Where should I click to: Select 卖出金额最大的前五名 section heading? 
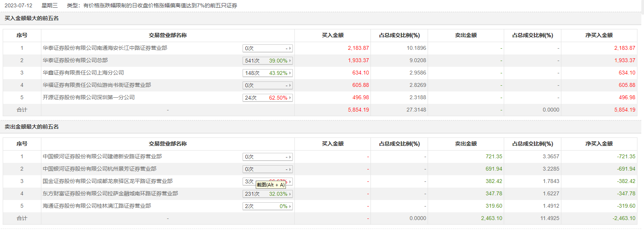point(32,127)
